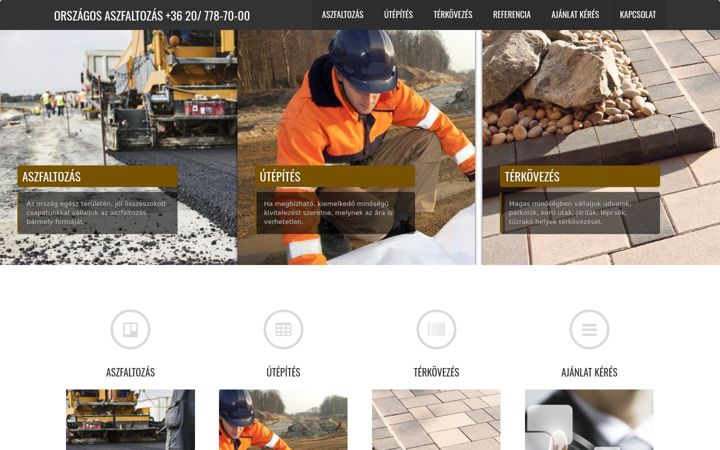
Task: Click the circular icon above Aszfaltozás heading
Action: (130, 329)
